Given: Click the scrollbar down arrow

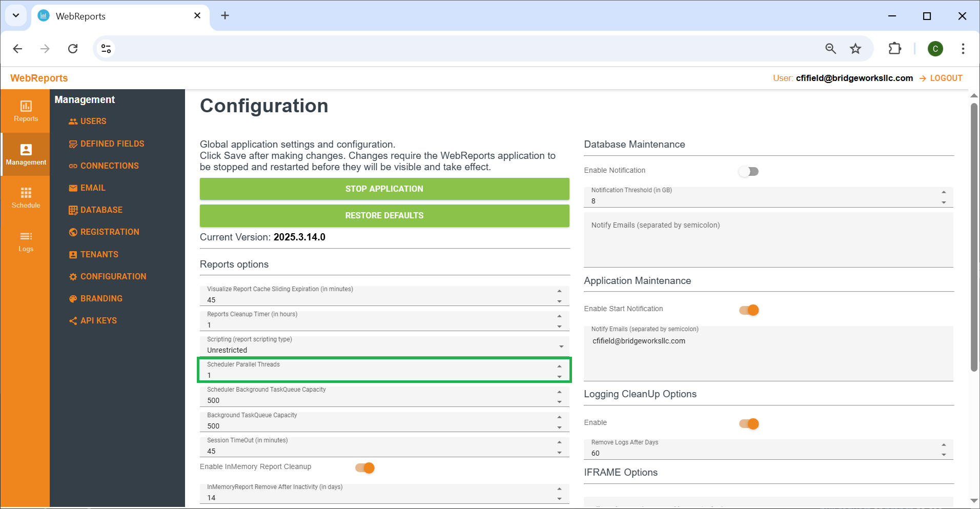Looking at the screenshot, I should pos(974,501).
